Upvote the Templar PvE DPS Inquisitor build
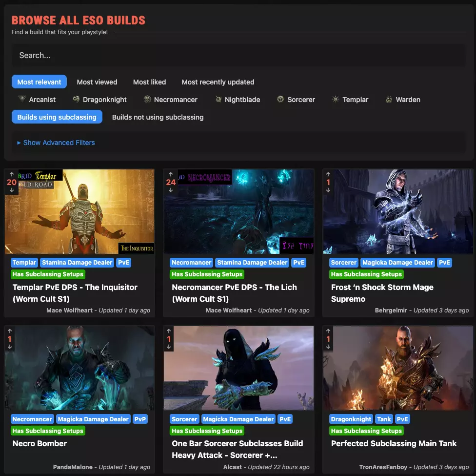This screenshot has width=476, height=476. tap(12, 174)
